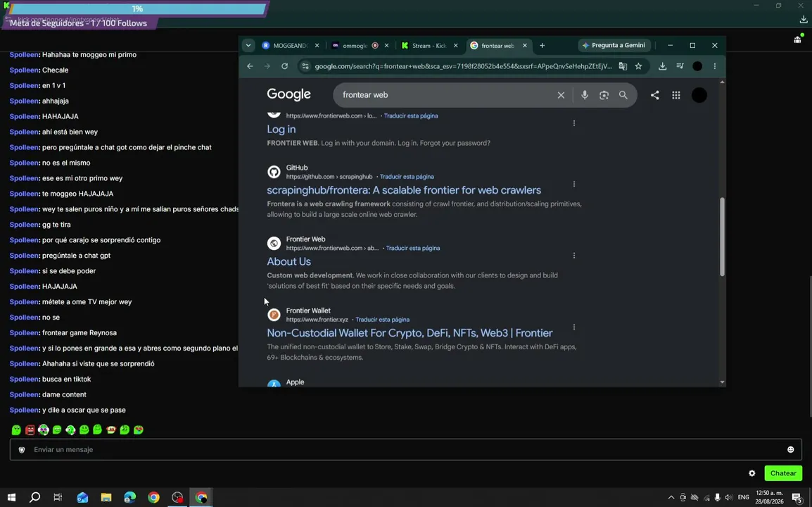Open chat settings gear
Screen dimensions: 812x507
[x=752, y=473]
